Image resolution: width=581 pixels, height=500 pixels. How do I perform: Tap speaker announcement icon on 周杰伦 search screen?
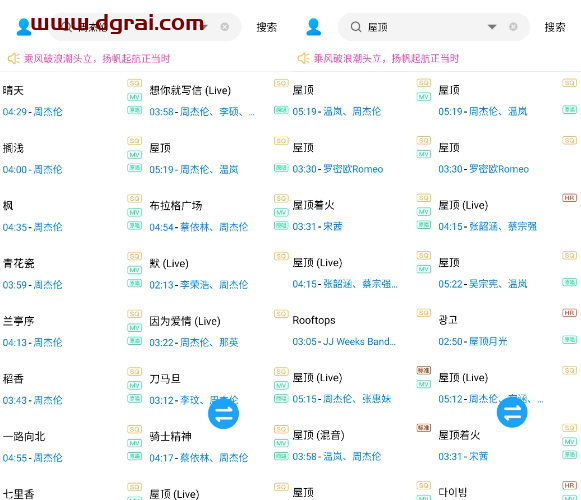tap(14, 58)
